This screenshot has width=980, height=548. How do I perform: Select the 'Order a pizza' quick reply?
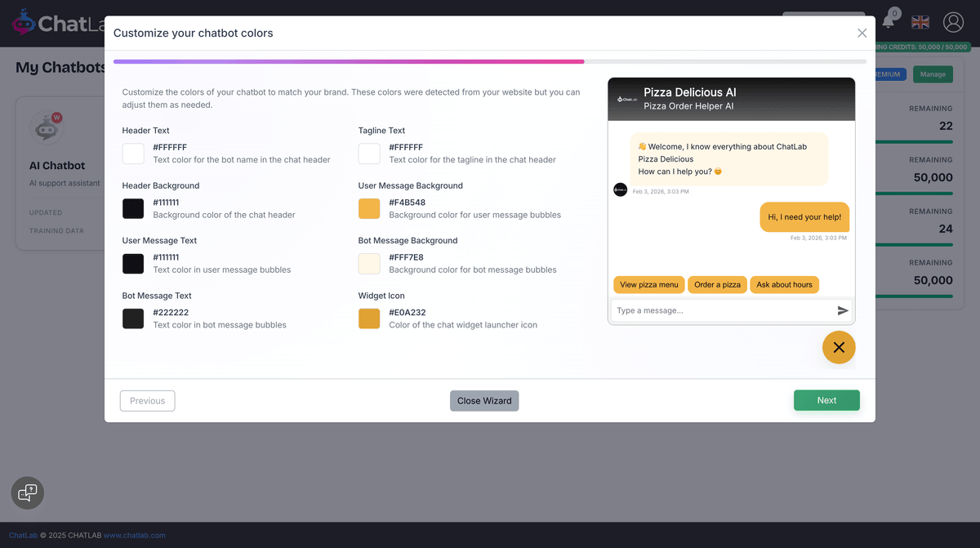click(717, 284)
